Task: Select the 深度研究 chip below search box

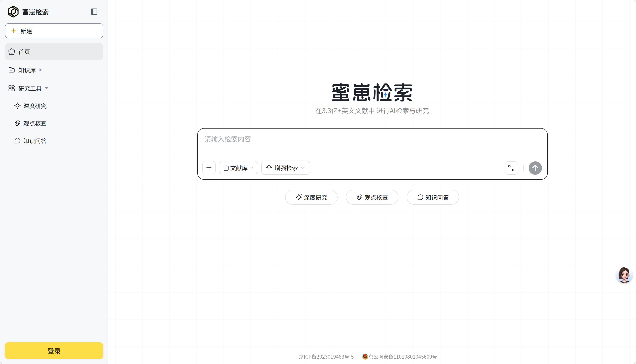Action: coord(311,197)
